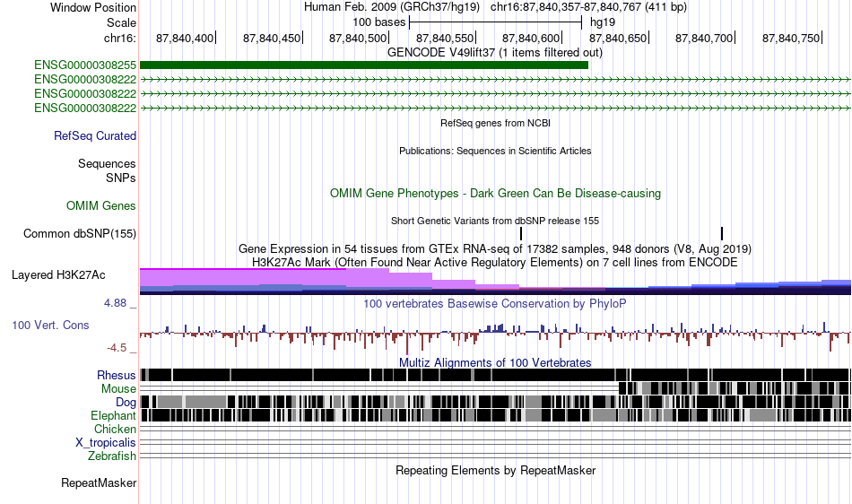Click the GTEx Gene Expression track title
The image size is (852, 504).
pyautogui.click(x=495, y=248)
